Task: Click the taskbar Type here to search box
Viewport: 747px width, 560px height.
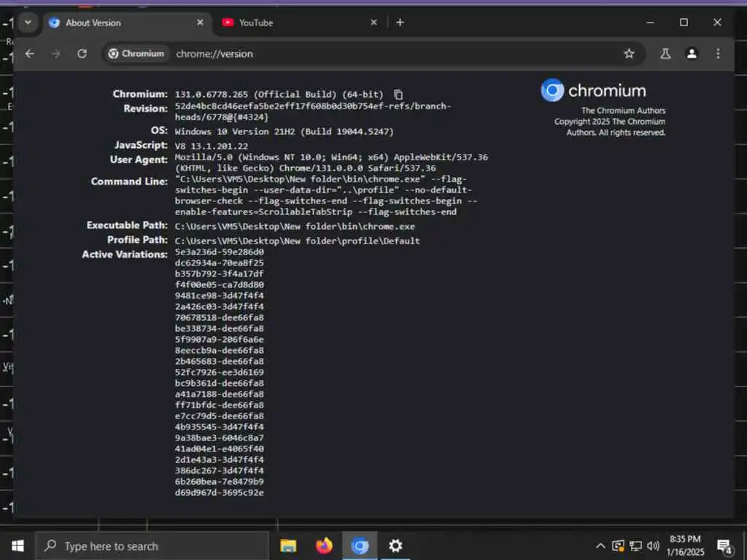Action: pyautogui.click(x=152, y=546)
